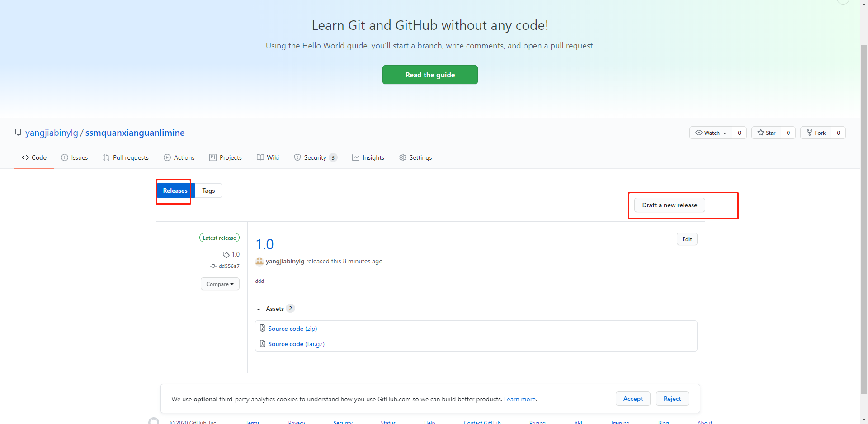Viewport: 868px width, 424px height.
Task: Click the yangjiabinylg avatar next to release info
Action: [x=259, y=261]
